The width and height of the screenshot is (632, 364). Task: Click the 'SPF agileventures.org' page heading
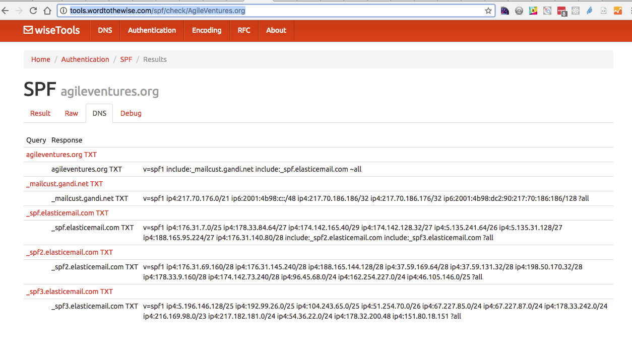coord(91,89)
